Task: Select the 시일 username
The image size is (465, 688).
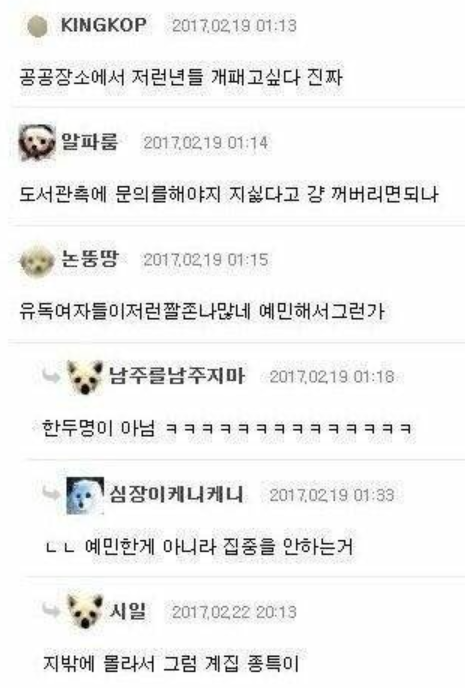Action: [x=128, y=611]
